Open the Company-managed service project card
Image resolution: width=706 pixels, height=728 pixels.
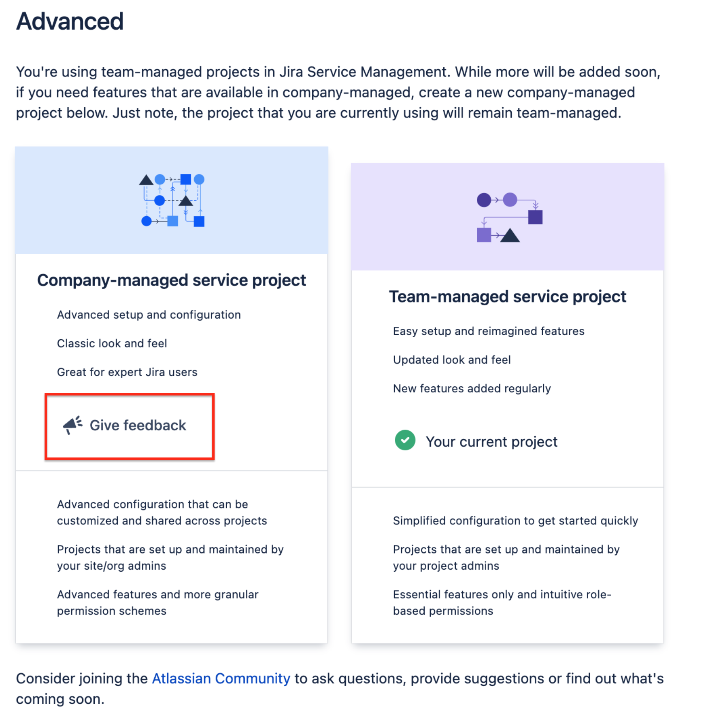click(172, 279)
